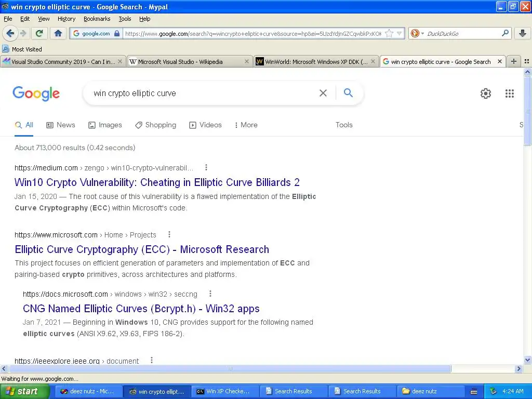Click the lock icon for site security
Image resolution: width=532 pixels, height=399 pixels.
coord(117,33)
